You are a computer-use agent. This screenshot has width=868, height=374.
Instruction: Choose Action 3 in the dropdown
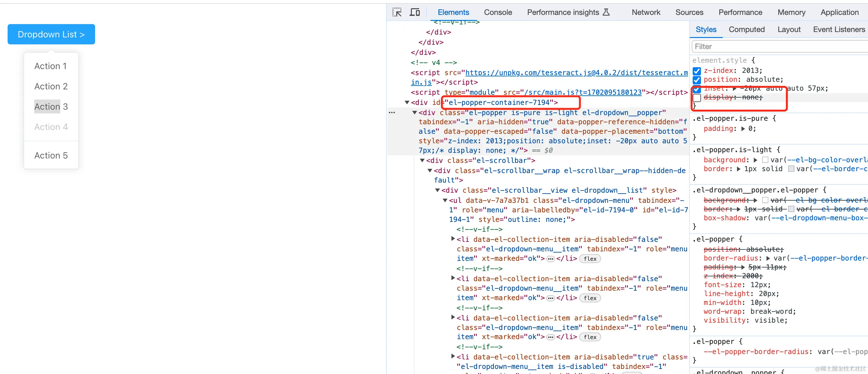pyautogui.click(x=51, y=106)
